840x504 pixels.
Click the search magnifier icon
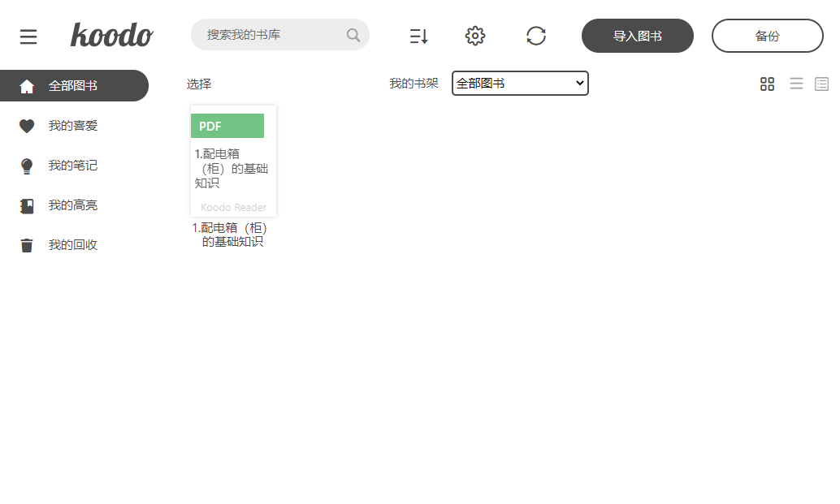coord(353,36)
